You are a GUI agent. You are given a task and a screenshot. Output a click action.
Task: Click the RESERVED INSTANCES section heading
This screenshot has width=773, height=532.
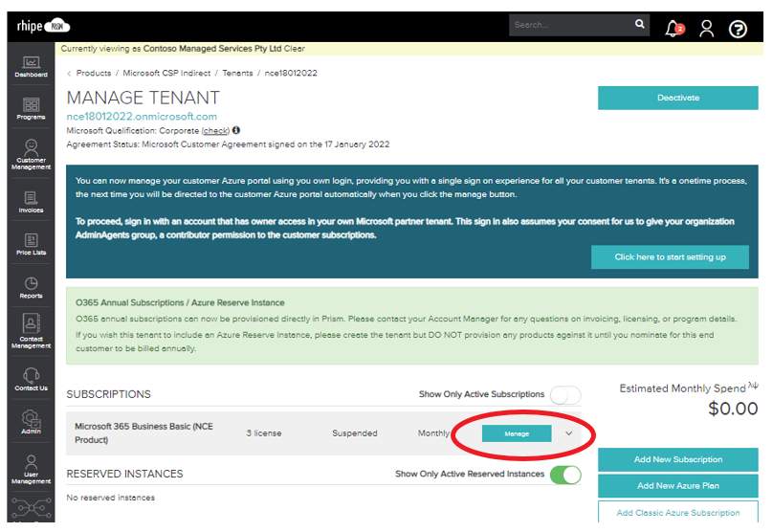[x=124, y=474]
